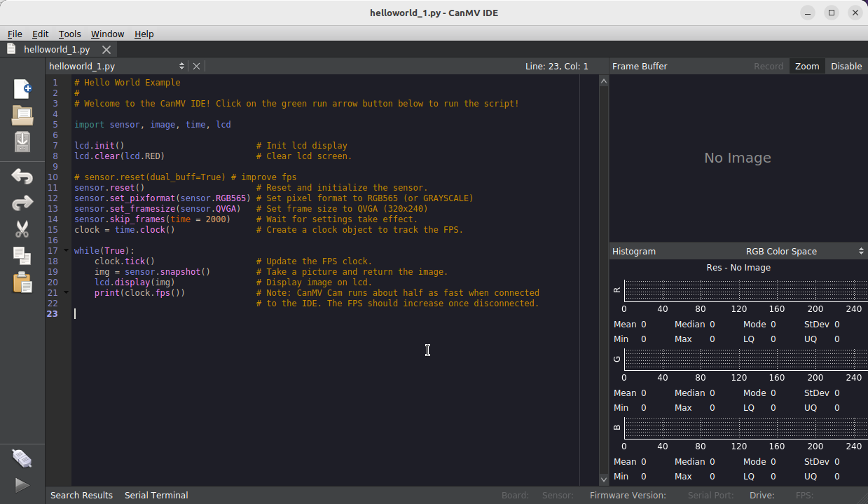Click the editor scrollbar up arrow

click(x=604, y=81)
